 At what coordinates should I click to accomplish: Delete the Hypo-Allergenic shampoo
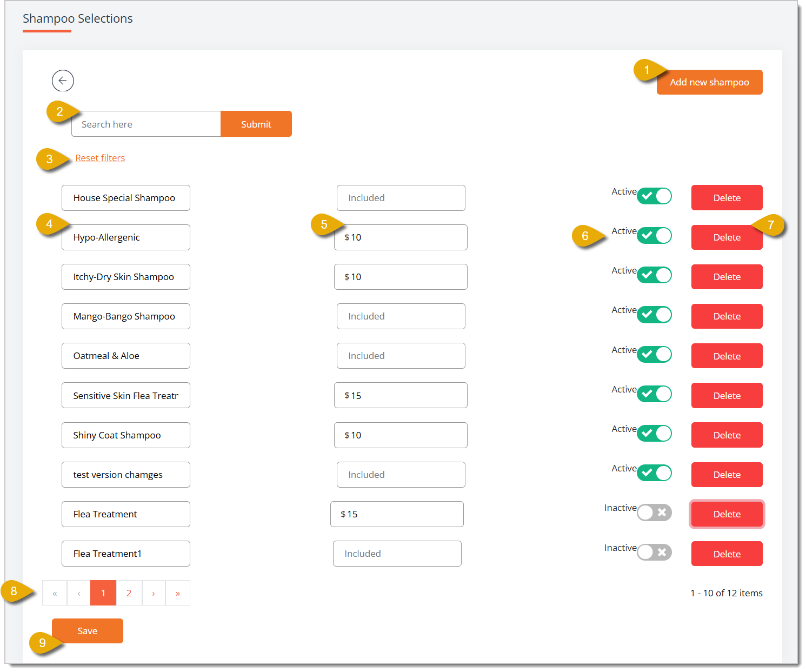click(x=727, y=237)
